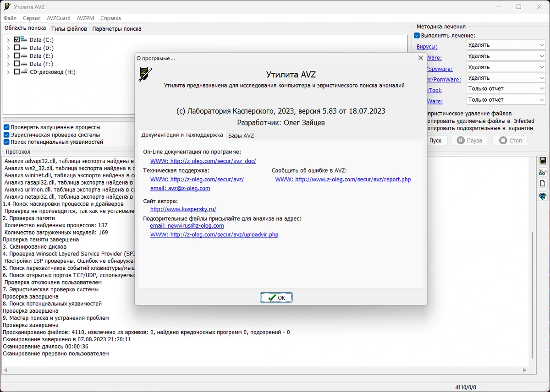This screenshot has height=392, width=550.
Task: Toggle Эвристическая проверка системы checkbox
Action: pos(6,135)
